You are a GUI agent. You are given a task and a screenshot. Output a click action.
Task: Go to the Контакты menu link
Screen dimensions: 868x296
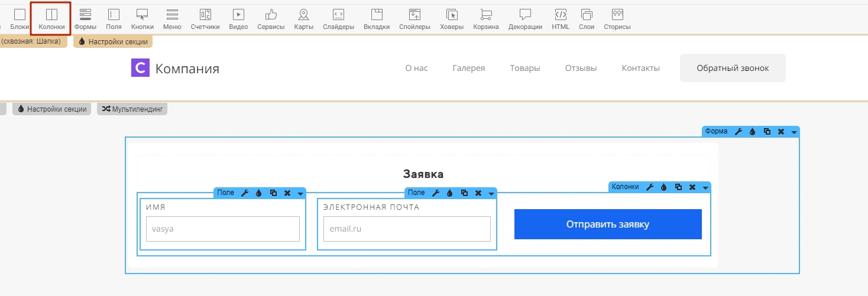pyautogui.click(x=641, y=68)
